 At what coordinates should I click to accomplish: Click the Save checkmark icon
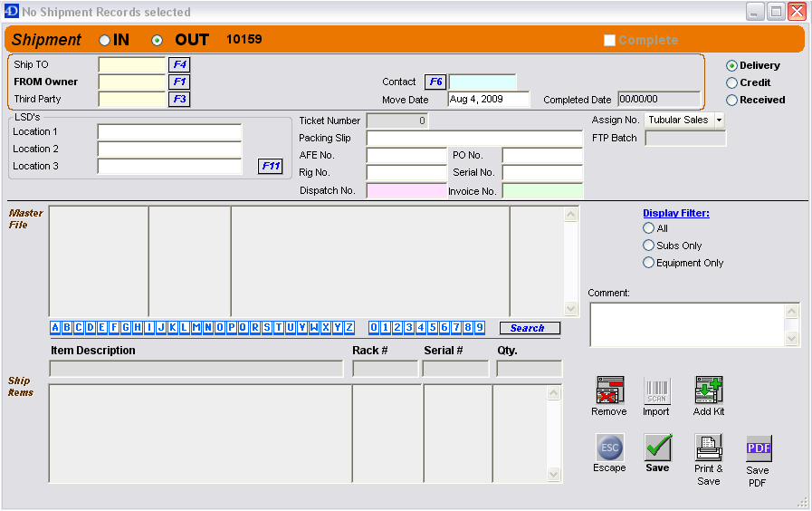[x=657, y=448]
